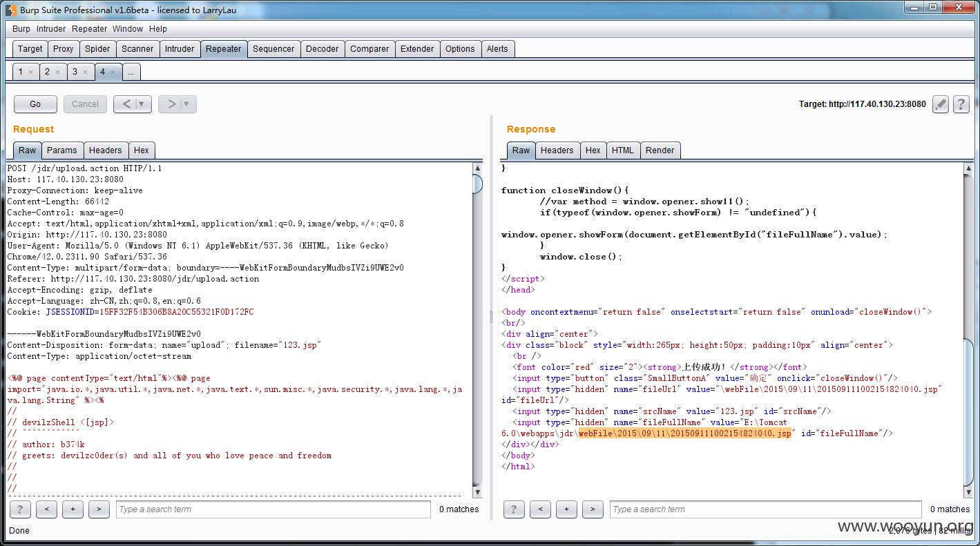980x546 pixels.
Task: Click response search help question mark button
Action: [x=514, y=509]
